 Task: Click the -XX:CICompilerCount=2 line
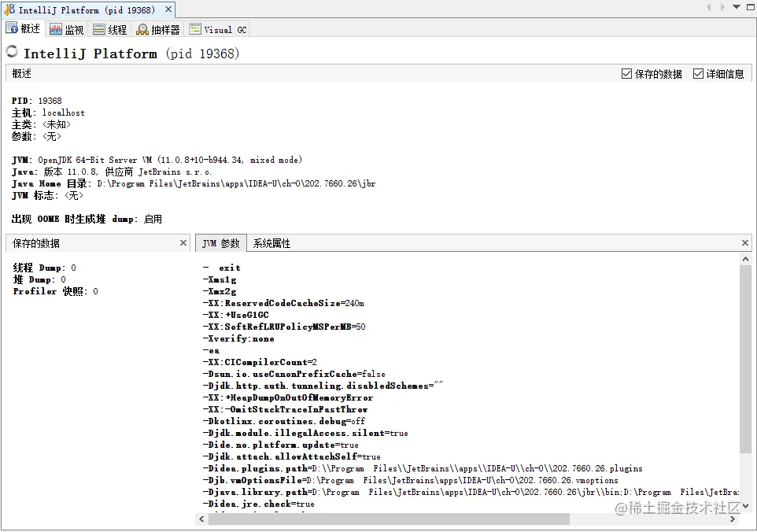(x=260, y=362)
